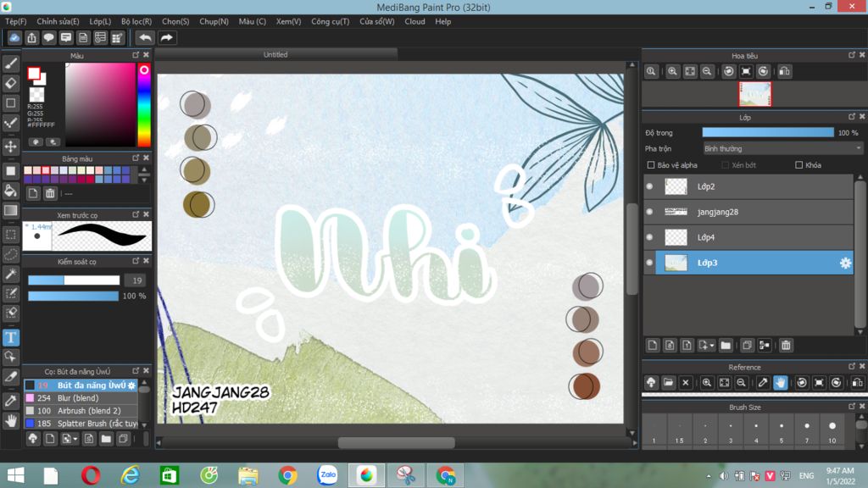Image resolution: width=868 pixels, height=488 pixels.
Task: Click the rainbow hue slider bar
Action: pyautogui.click(x=144, y=104)
